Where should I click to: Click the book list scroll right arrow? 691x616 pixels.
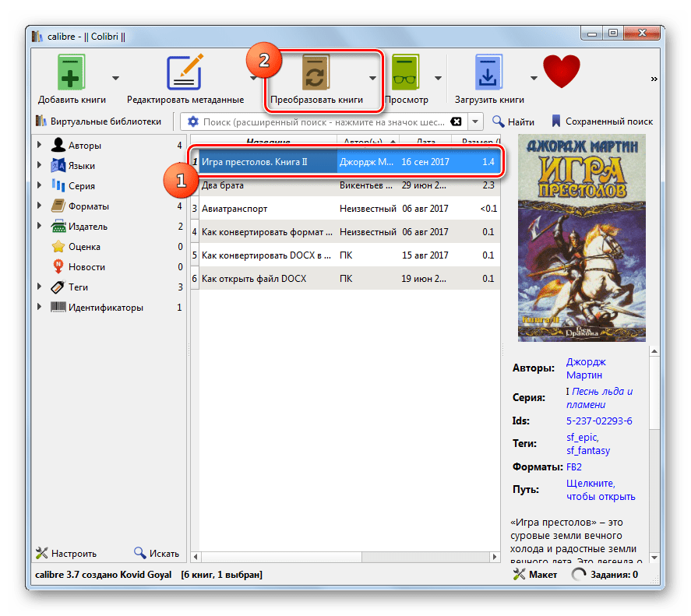coord(495,557)
